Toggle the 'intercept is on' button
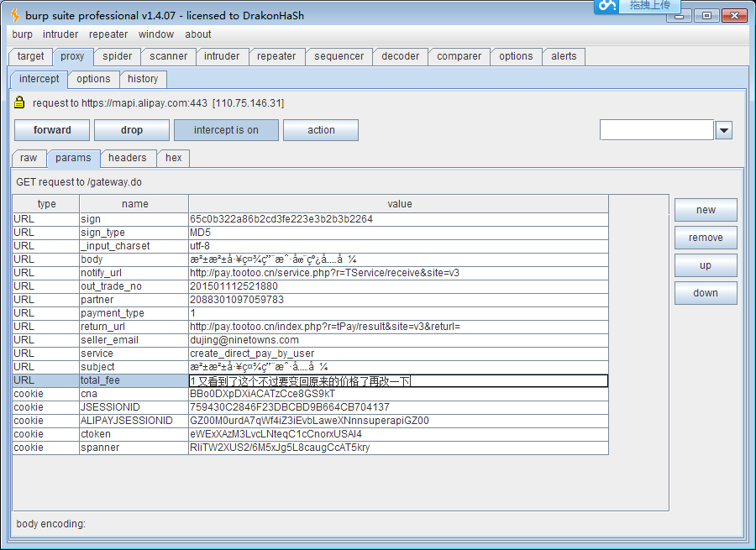 pyautogui.click(x=226, y=130)
